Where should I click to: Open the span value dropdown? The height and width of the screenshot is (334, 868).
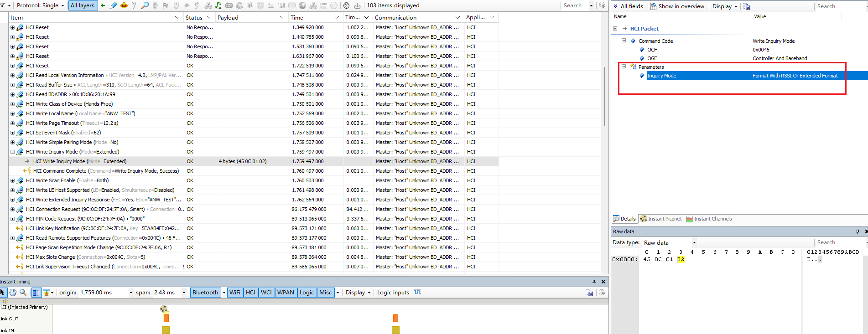pos(184,293)
